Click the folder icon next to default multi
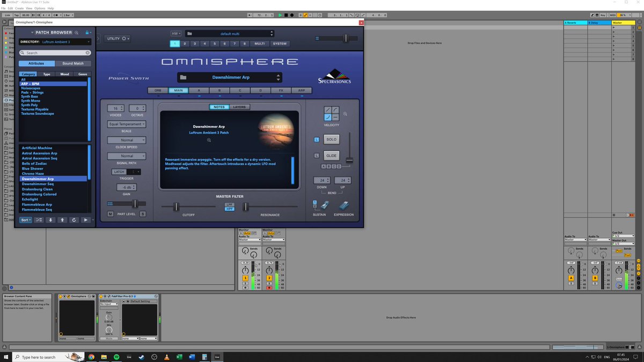The width and height of the screenshot is (644, 362). coord(190,33)
